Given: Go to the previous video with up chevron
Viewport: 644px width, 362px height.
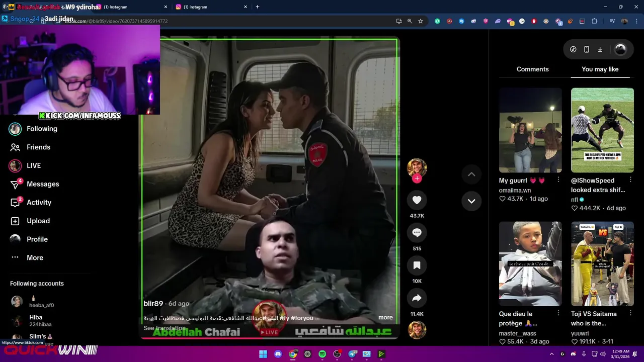Looking at the screenshot, I should (471, 174).
